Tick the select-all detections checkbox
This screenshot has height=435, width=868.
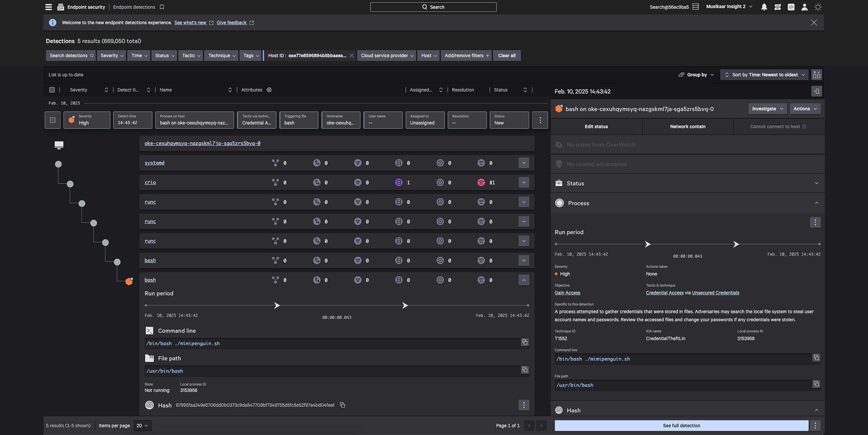52,90
